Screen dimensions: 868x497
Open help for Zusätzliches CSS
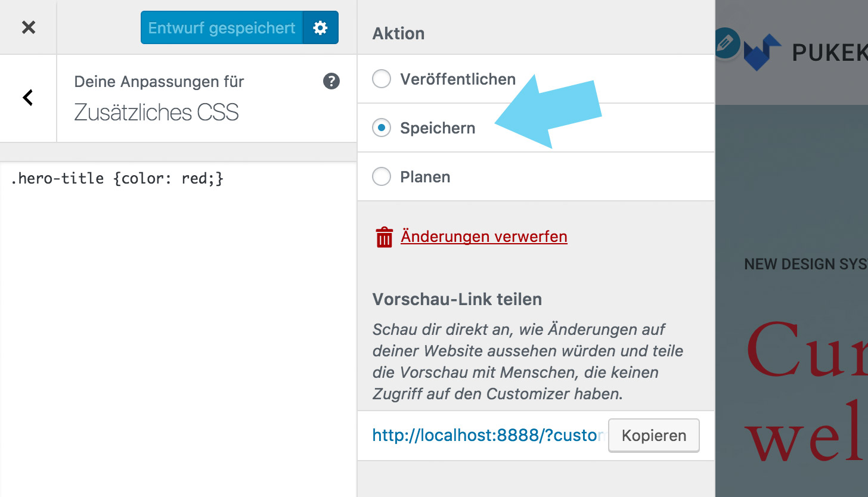tap(331, 81)
